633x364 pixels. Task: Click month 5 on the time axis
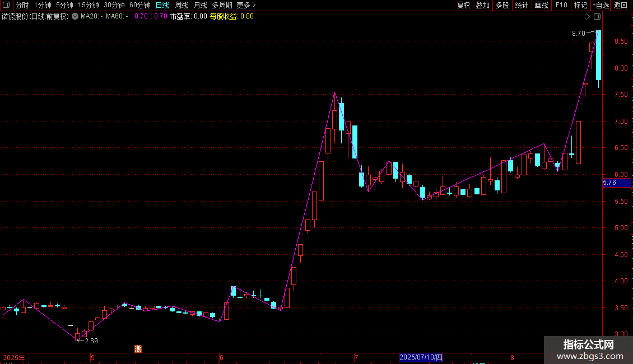(92, 357)
